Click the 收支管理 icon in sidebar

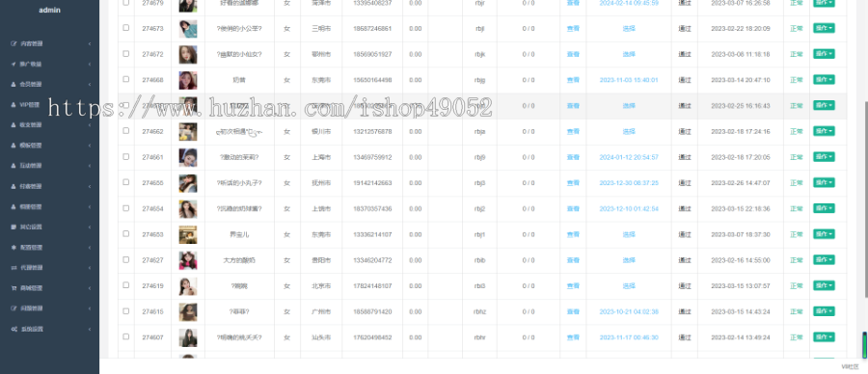(x=14, y=125)
